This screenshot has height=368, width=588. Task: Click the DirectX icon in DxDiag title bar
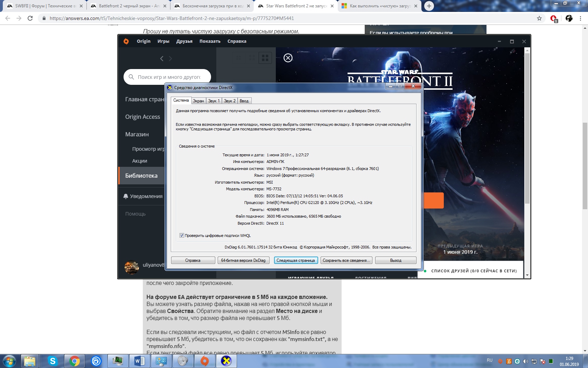[170, 88]
